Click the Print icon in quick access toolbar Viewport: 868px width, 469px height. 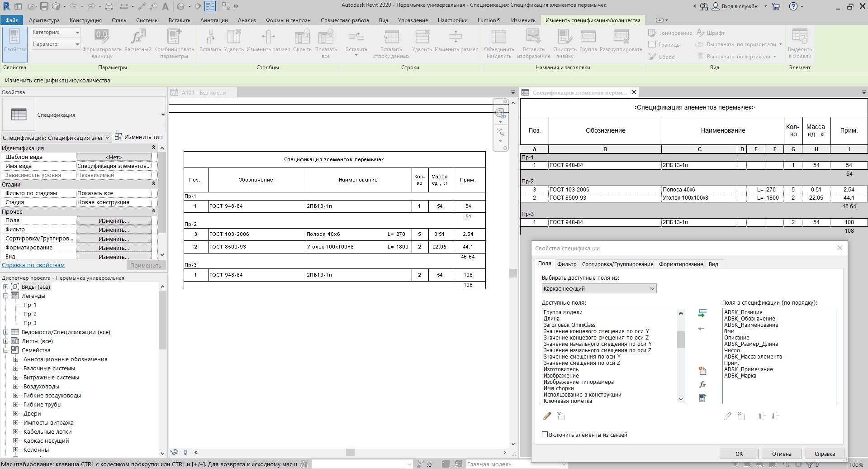[109, 6]
